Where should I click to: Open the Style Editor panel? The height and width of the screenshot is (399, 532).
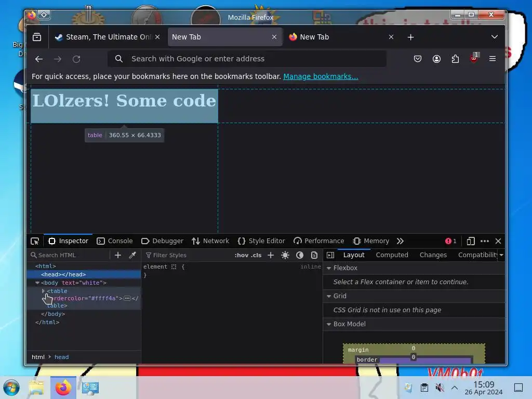tap(262, 241)
